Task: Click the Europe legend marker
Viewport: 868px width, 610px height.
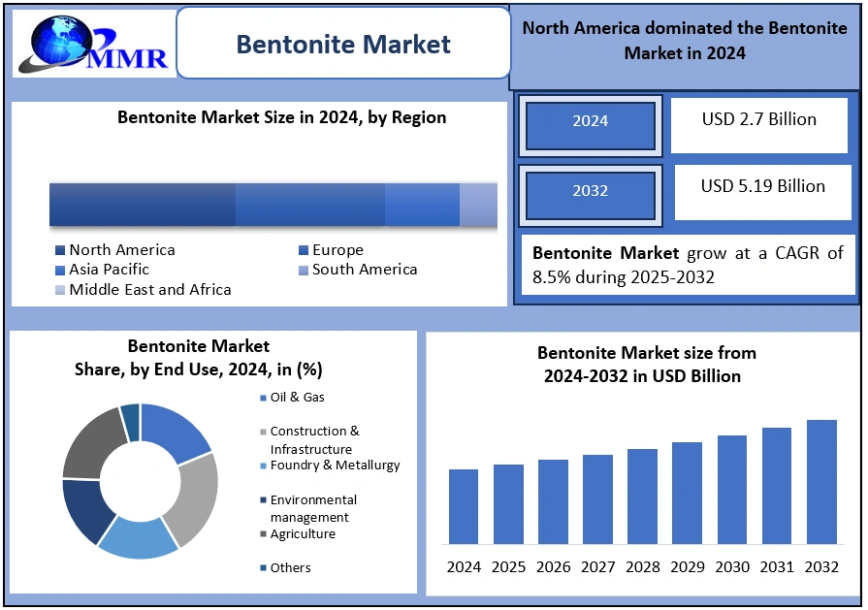Action: tap(304, 250)
